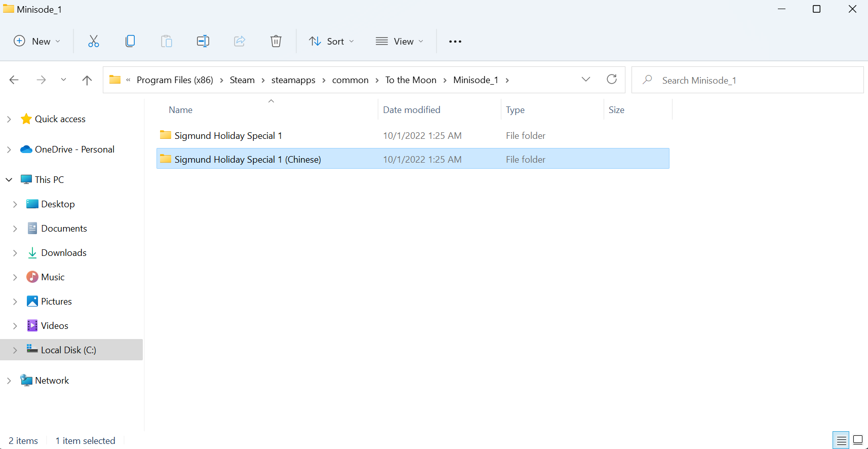
Task: Expand the Desktop tree node
Action: pos(15,204)
